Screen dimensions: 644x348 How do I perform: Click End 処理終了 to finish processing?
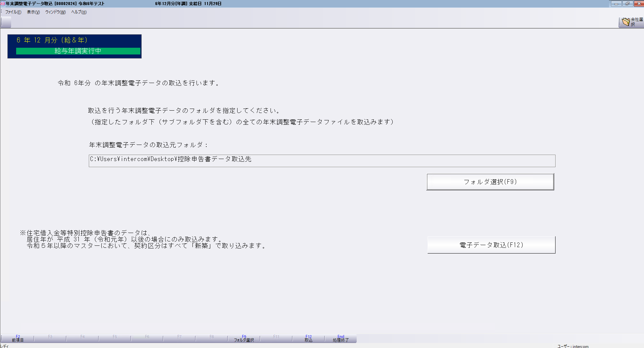tap(341, 339)
